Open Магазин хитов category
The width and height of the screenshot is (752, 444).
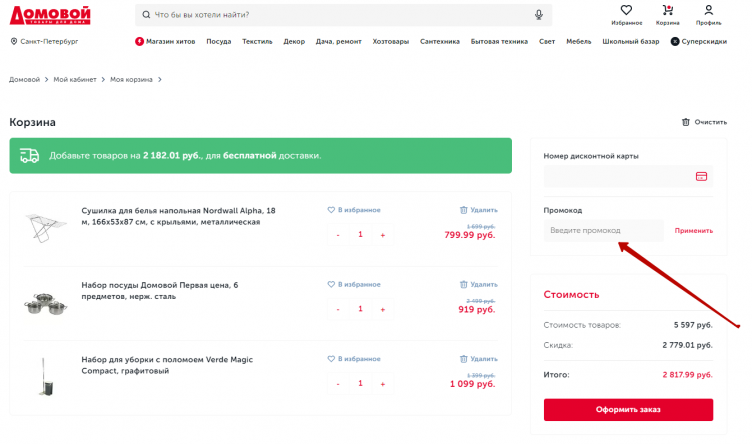tap(165, 41)
